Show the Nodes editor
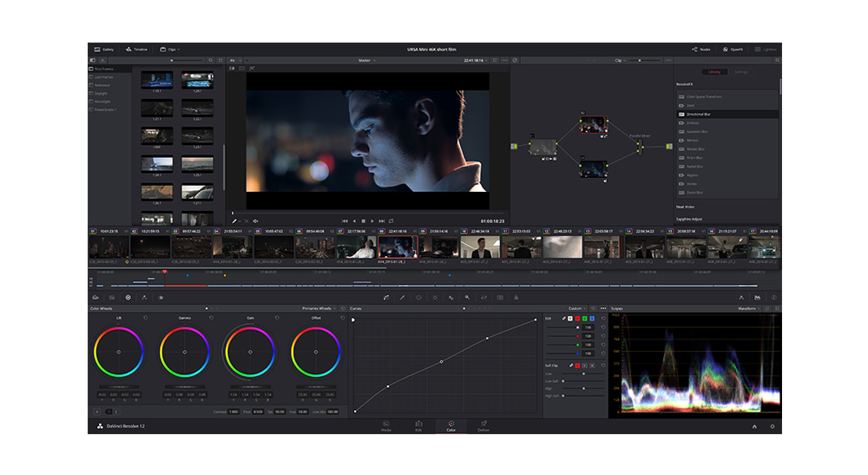868x475 pixels. click(700, 49)
